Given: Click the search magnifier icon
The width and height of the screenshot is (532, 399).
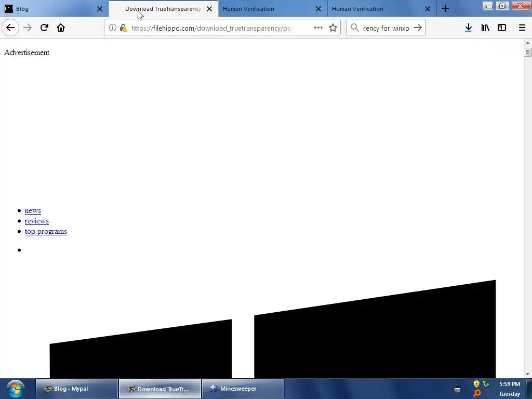Looking at the screenshot, I should click(x=354, y=28).
